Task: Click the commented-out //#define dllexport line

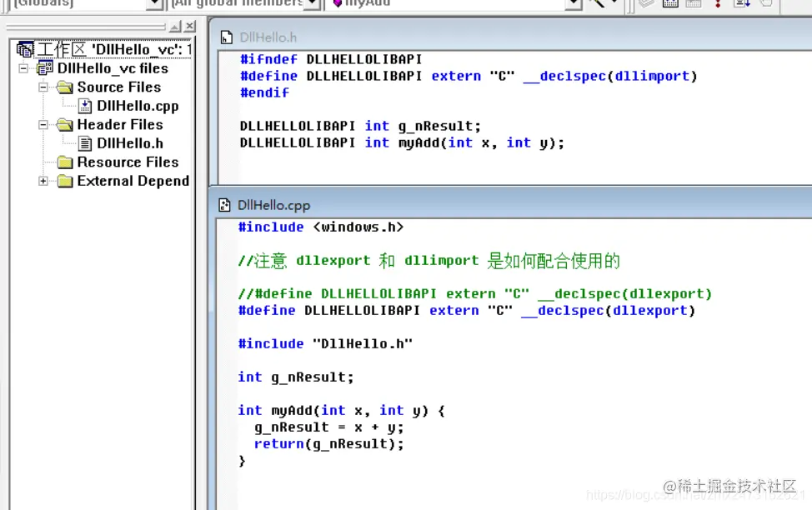Action: pyautogui.click(x=475, y=294)
